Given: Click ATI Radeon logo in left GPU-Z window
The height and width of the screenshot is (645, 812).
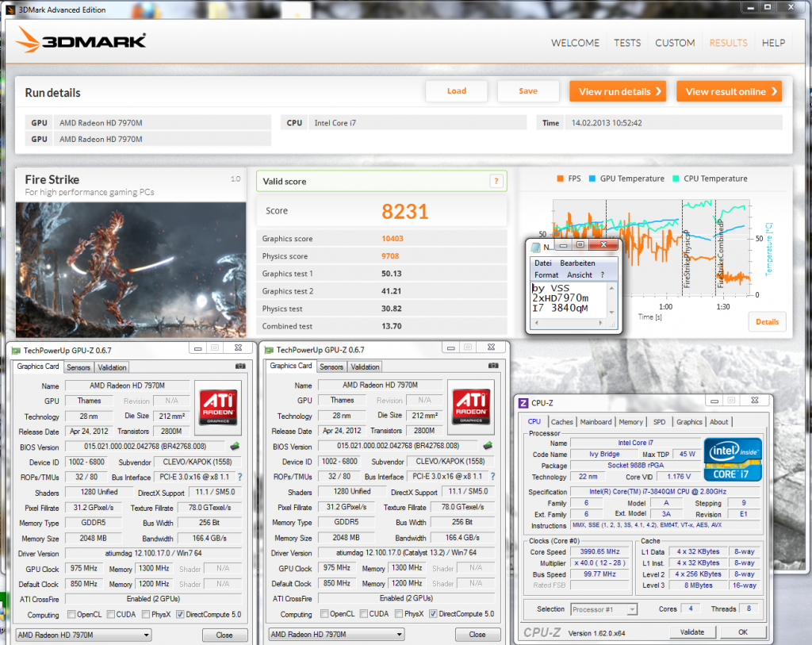Looking at the screenshot, I should pyautogui.click(x=218, y=407).
